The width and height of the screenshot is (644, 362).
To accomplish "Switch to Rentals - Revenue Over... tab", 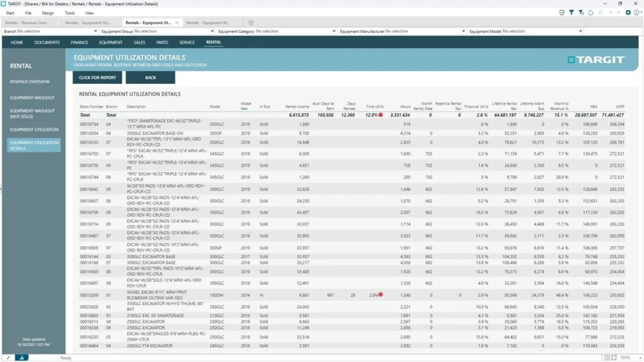I will click(27, 22).
